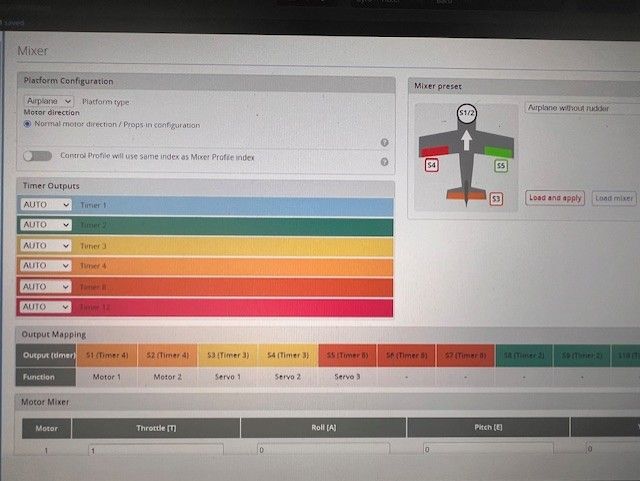The image size is (640, 481).
Task: Click the blue Timer 1 color bar
Action: (234, 205)
